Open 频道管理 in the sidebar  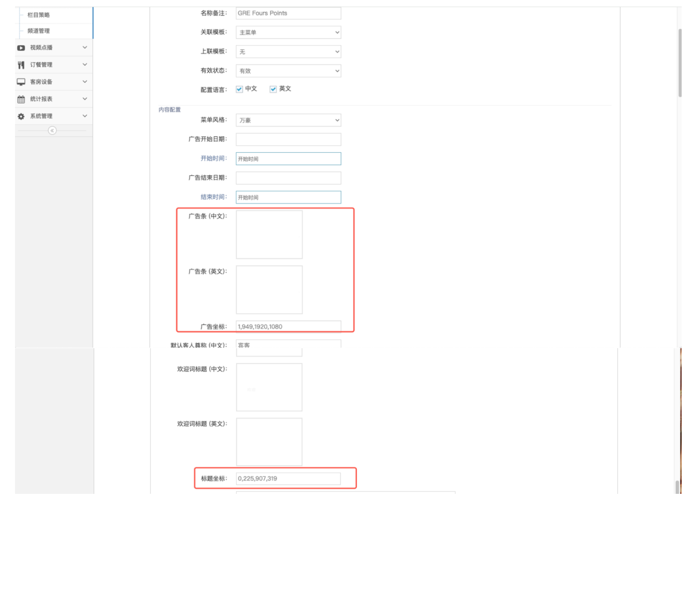coord(39,31)
